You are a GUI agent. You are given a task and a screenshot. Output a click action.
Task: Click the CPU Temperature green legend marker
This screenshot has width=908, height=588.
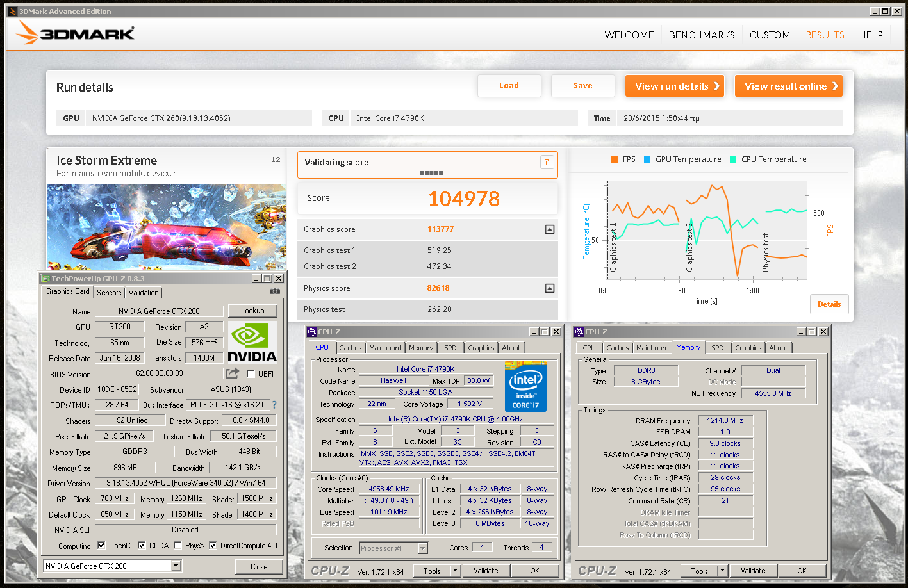[733, 159]
